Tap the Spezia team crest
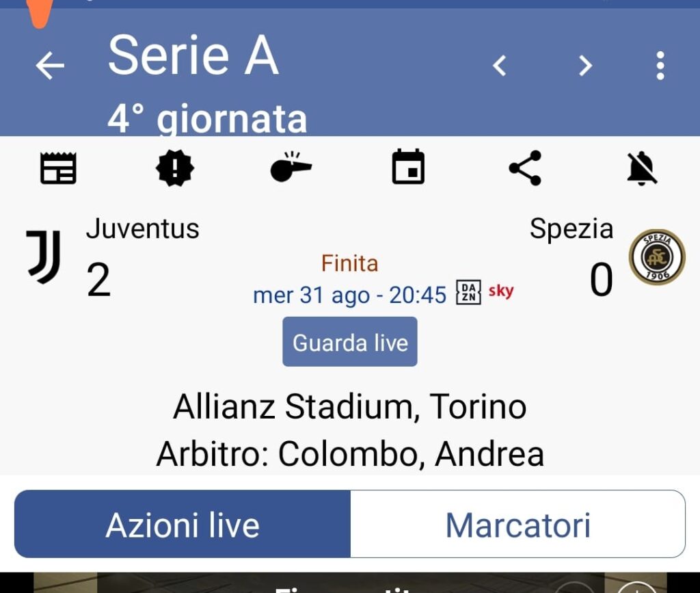The image size is (700, 593). pyautogui.click(x=656, y=257)
